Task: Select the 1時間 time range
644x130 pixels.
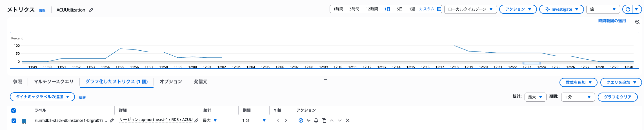Action: tap(338, 9)
